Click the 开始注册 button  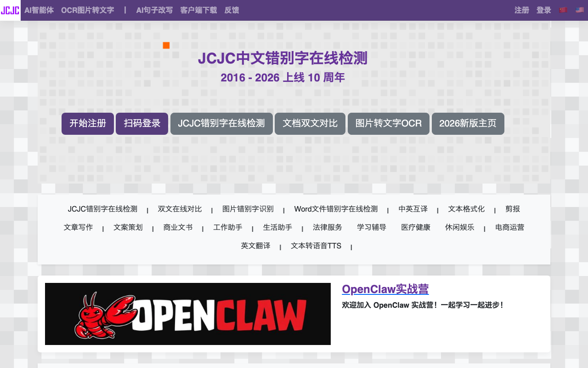click(88, 124)
